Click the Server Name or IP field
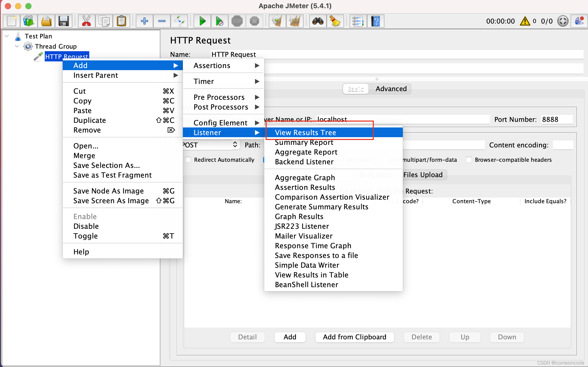 (x=403, y=119)
